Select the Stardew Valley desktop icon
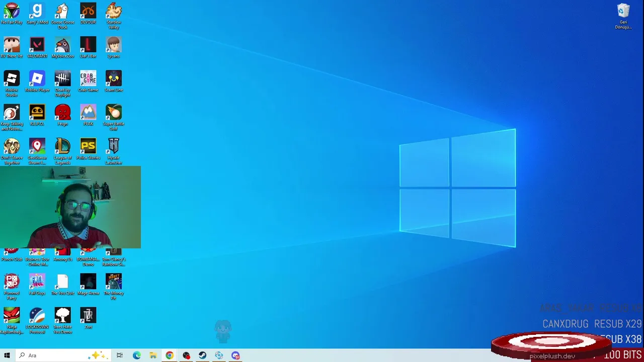This screenshot has width=644, height=362. click(x=114, y=16)
